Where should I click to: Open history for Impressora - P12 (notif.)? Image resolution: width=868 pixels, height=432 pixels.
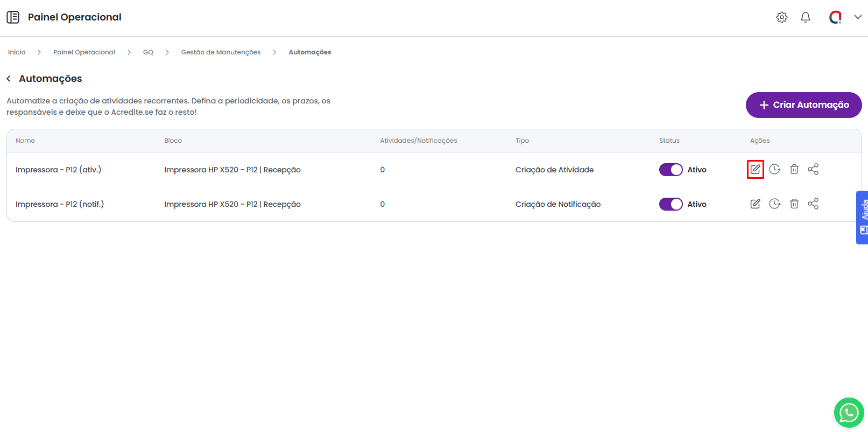[774, 204]
